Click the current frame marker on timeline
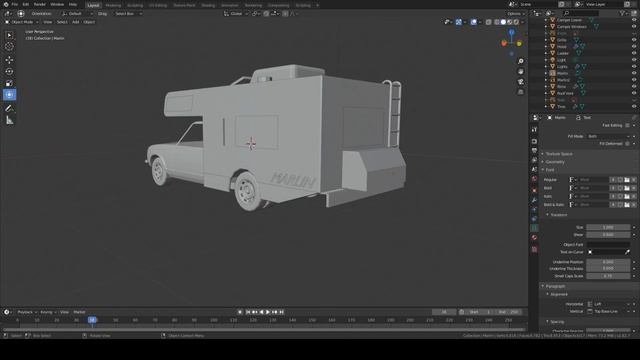This screenshot has height=360, width=640. [x=92, y=320]
